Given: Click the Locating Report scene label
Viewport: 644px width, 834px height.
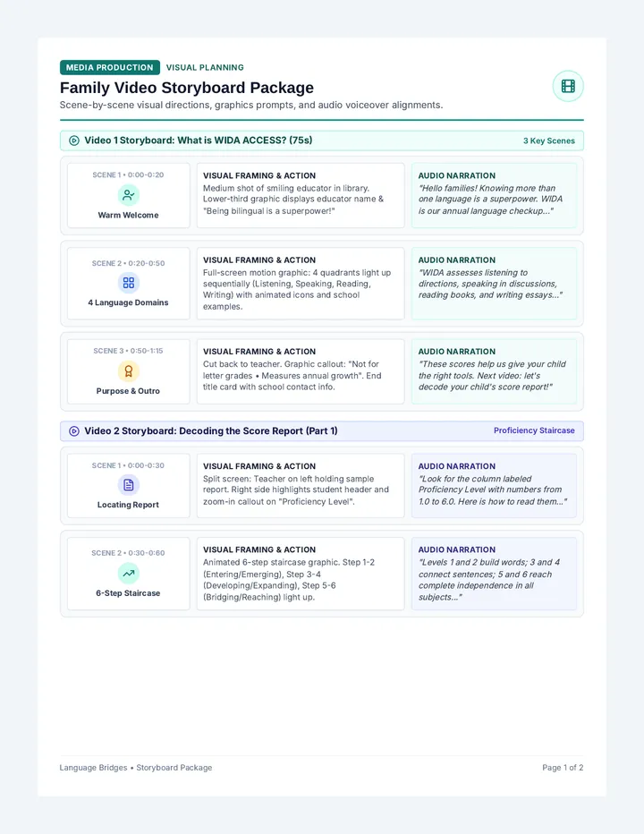Looking at the screenshot, I should 128,505.
